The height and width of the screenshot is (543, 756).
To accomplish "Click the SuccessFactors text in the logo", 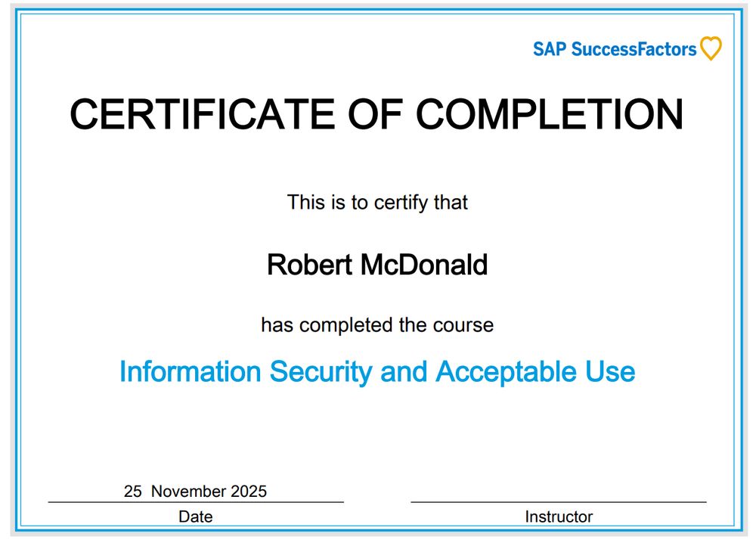I will (635, 48).
